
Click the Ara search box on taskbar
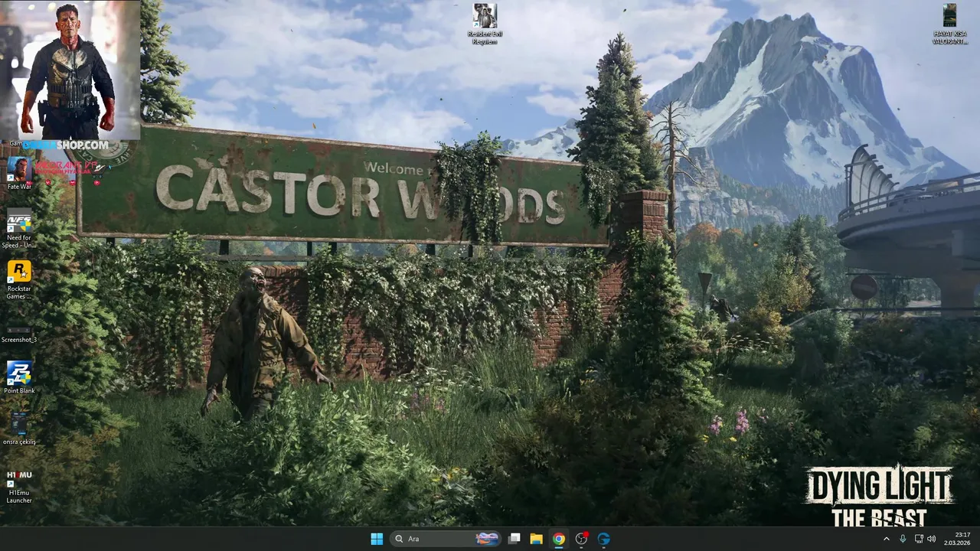pyautogui.click(x=445, y=539)
